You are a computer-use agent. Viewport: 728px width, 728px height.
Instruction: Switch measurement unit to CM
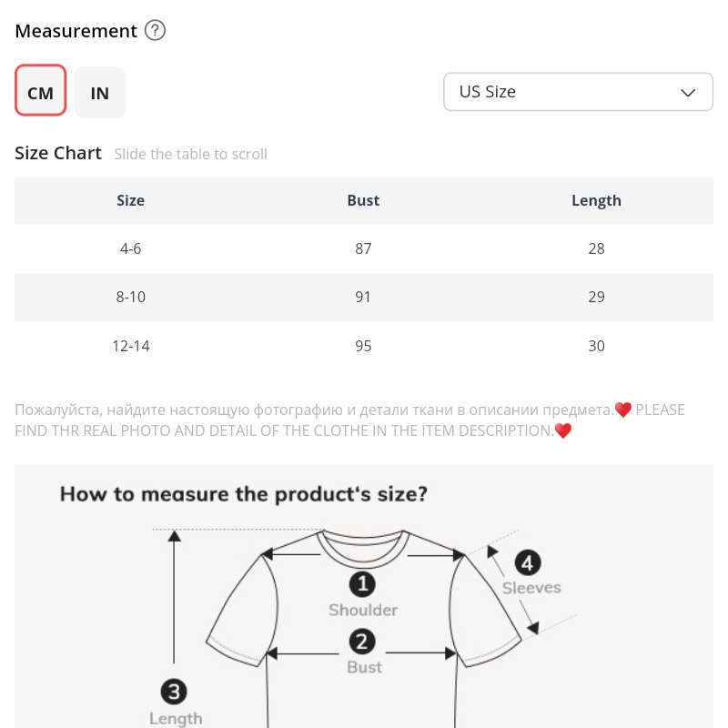[x=41, y=92]
